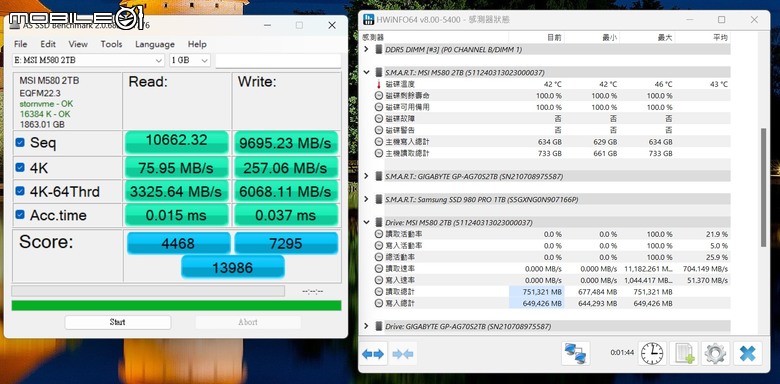Screen dimensions: 780x384
Task: Click the circle icon beside 總活動率
Action: [379, 257]
